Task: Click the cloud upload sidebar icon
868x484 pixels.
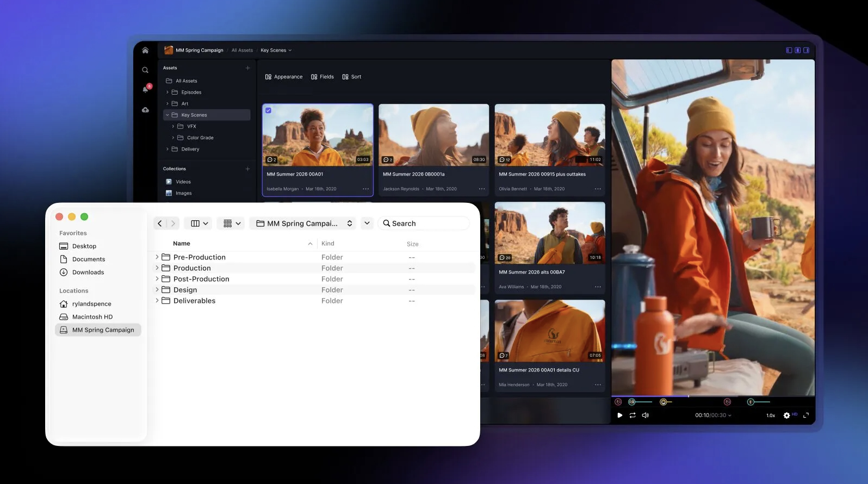Action: coord(145,110)
